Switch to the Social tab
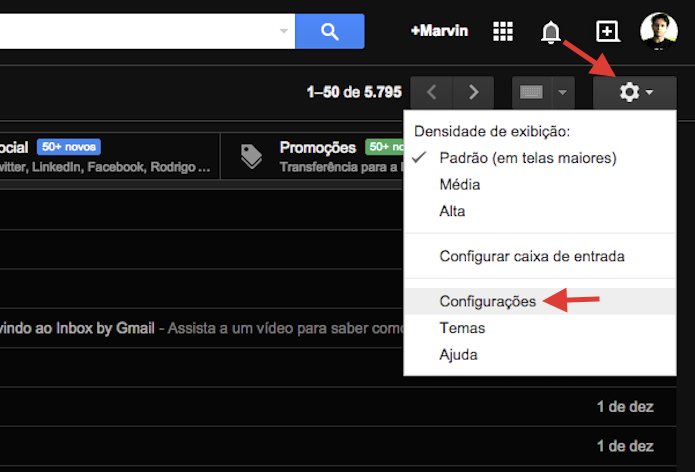The width and height of the screenshot is (695, 472). tap(109, 156)
